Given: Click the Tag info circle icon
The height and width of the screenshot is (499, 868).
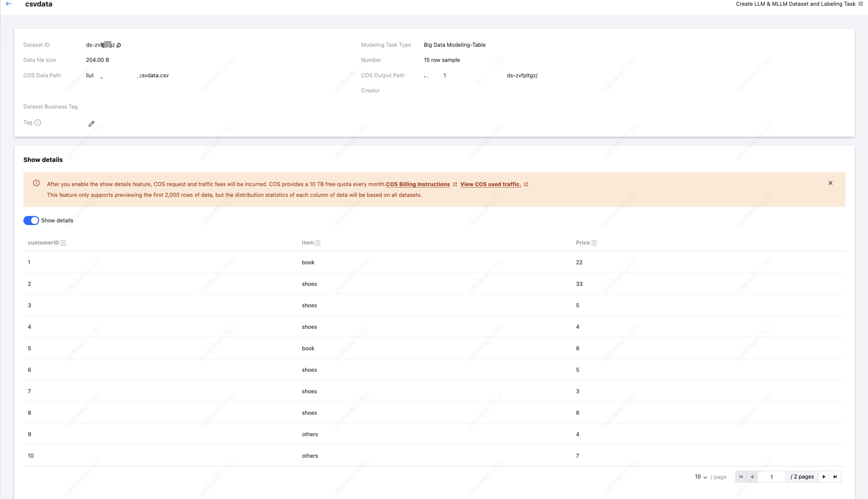Looking at the screenshot, I should [x=38, y=122].
